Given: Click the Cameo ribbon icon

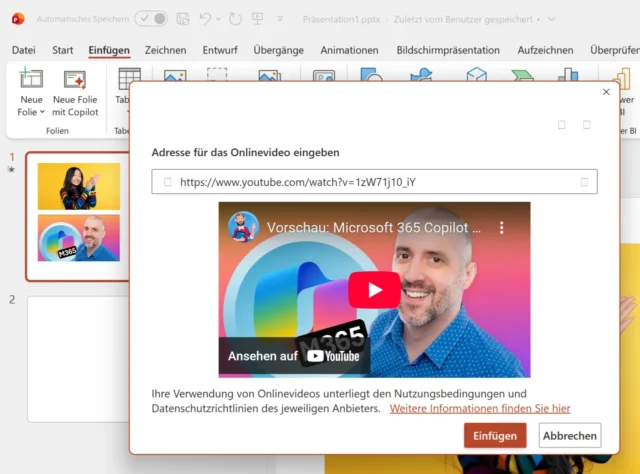Looking at the screenshot, I should click(324, 76).
